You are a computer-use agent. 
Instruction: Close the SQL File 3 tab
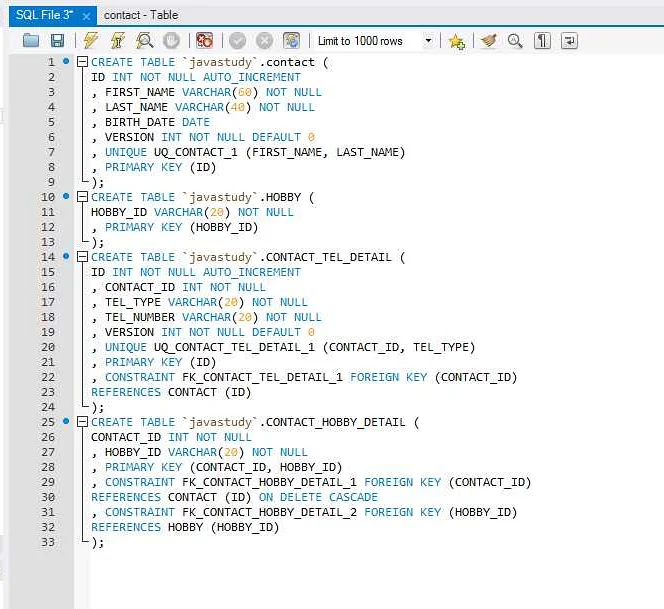tap(86, 17)
